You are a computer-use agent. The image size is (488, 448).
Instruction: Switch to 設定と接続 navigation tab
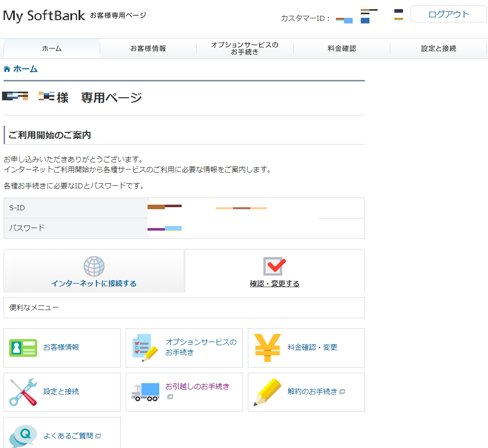click(x=439, y=48)
